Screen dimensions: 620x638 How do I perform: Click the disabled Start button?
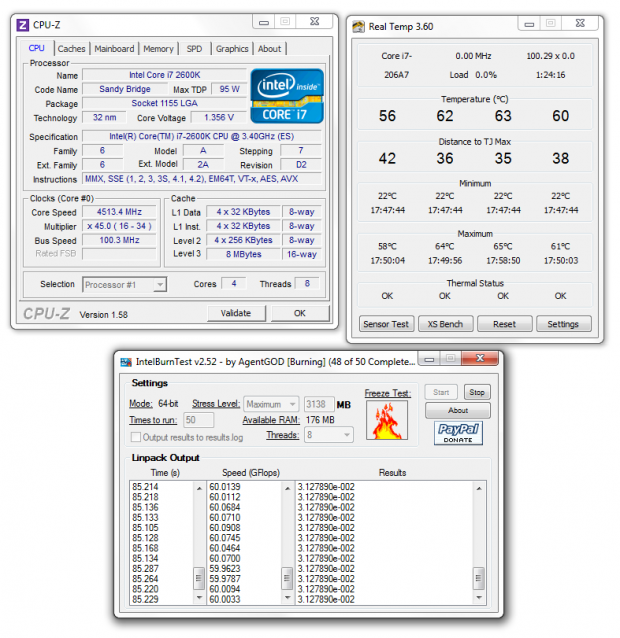click(x=441, y=392)
